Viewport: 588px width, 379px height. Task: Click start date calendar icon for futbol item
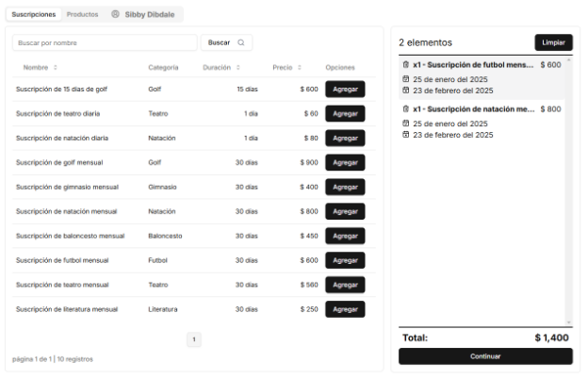coord(406,79)
